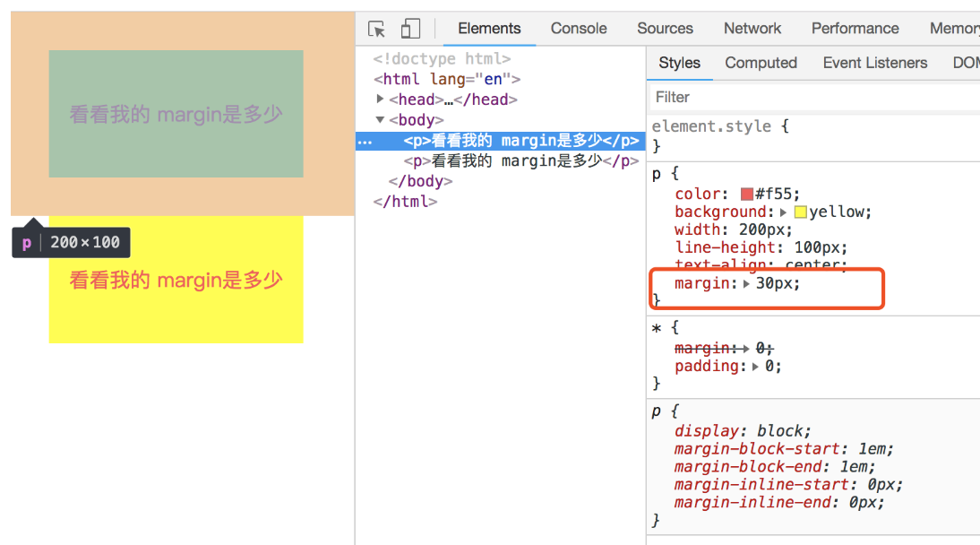The width and height of the screenshot is (980, 545).
Task: Click the closing html tag row
Action: tap(405, 202)
